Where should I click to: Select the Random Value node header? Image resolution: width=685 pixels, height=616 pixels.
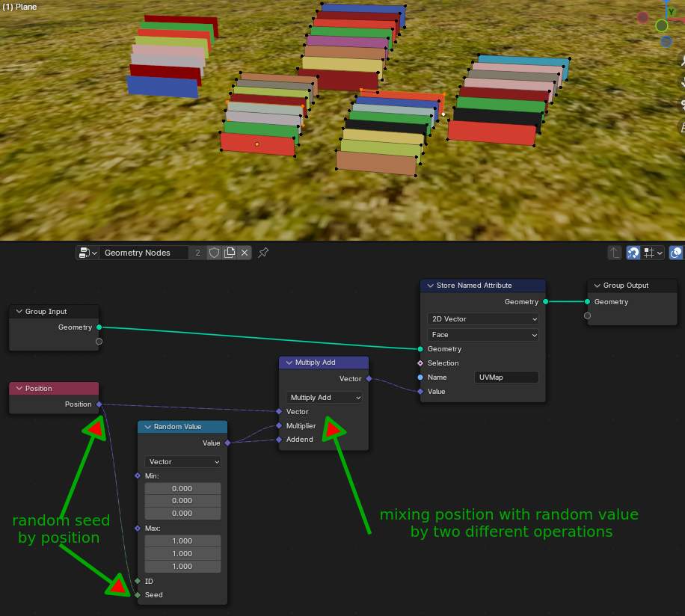[x=182, y=427]
